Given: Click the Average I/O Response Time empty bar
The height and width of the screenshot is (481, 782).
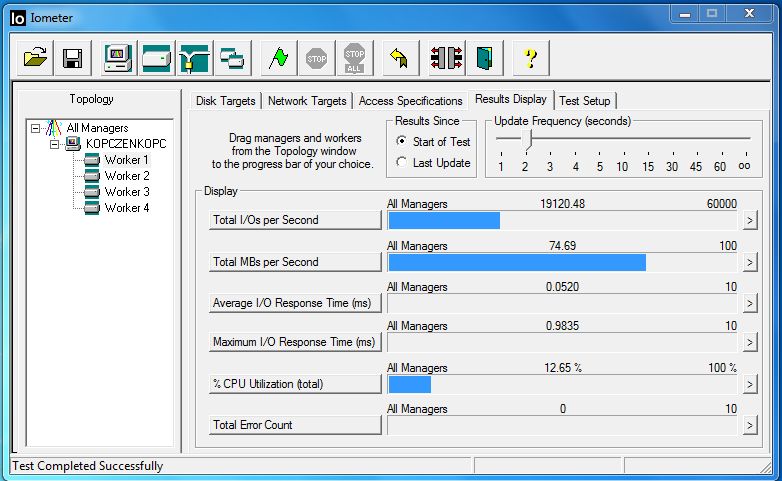Looking at the screenshot, I should click(x=562, y=303).
